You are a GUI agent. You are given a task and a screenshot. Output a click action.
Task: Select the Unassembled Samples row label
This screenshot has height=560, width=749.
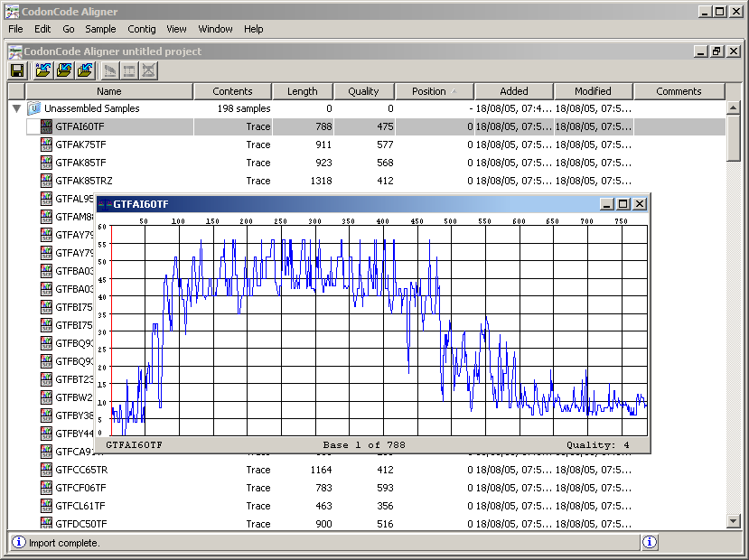tap(92, 108)
